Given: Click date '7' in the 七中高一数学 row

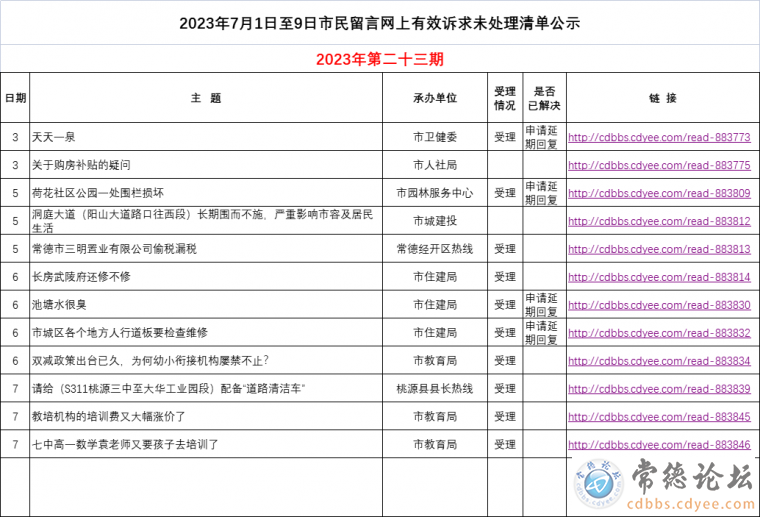Looking at the screenshot, I should tap(15, 444).
